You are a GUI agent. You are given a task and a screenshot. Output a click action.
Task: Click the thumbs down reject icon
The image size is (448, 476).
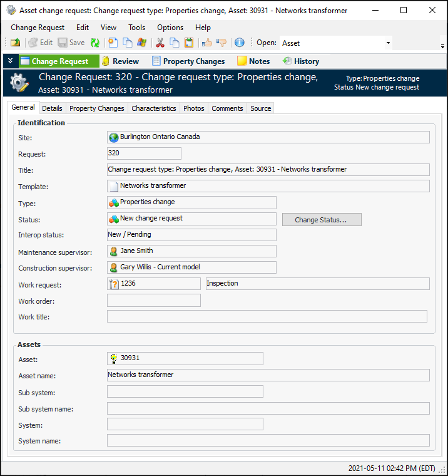click(221, 43)
